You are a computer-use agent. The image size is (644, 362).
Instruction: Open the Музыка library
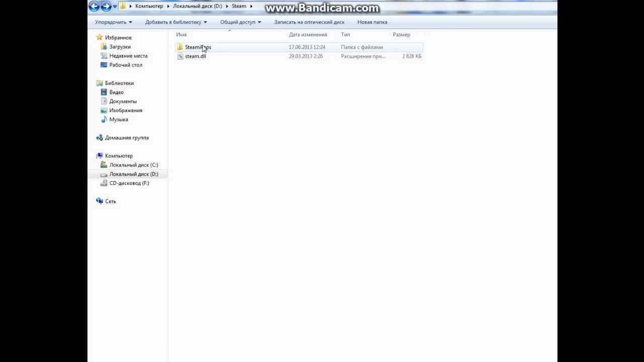[x=119, y=119]
